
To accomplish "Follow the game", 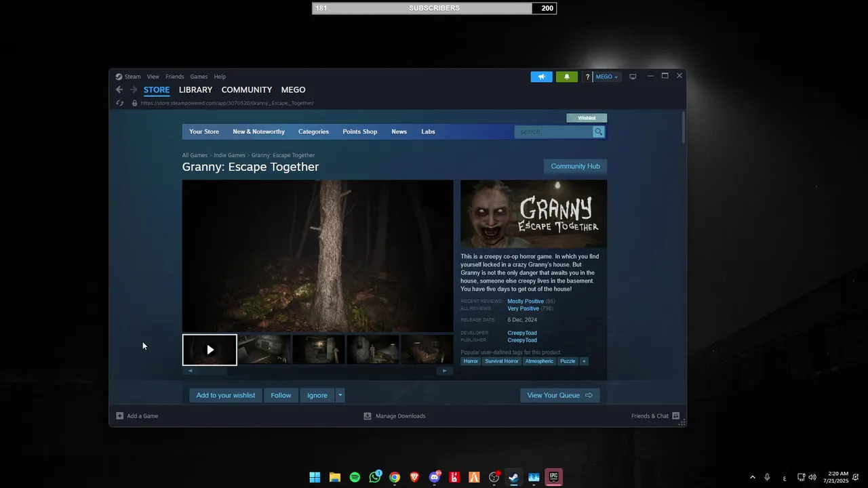I will pyautogui.click(x=281, y=395).
